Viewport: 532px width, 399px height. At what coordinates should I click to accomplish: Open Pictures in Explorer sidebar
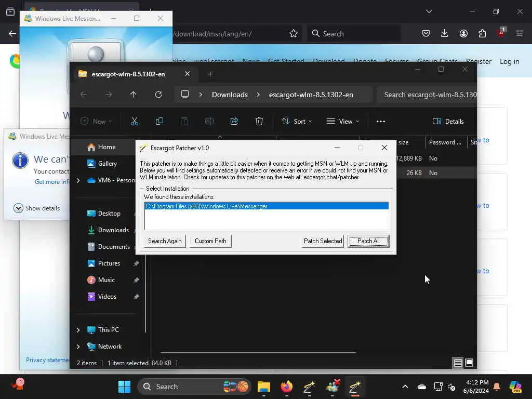coord(109,263)
